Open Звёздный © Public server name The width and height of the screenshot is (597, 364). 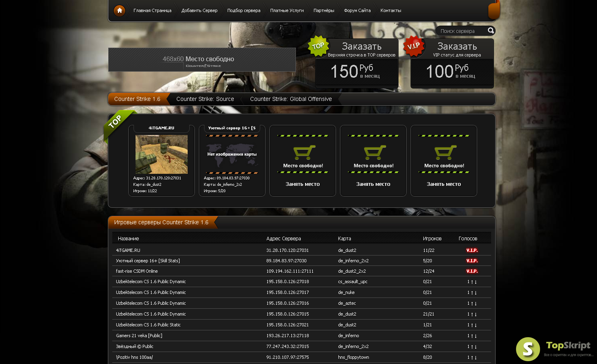135,347
